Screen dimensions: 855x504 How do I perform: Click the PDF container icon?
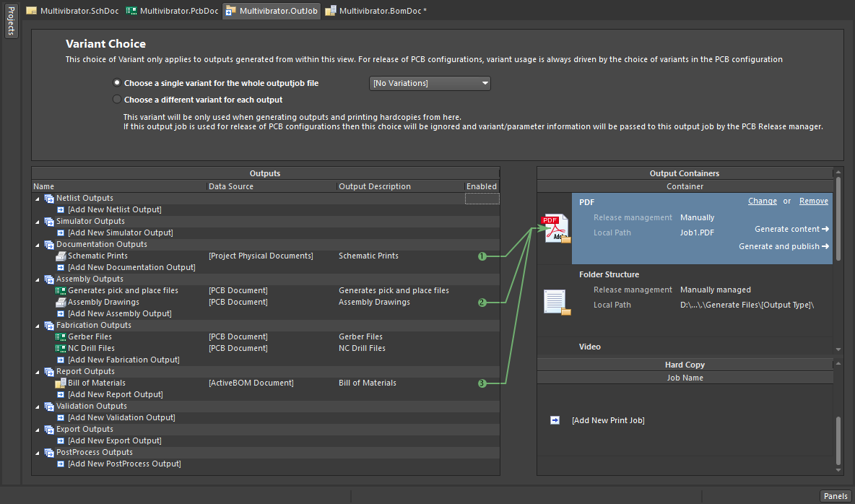pos(557,229)
